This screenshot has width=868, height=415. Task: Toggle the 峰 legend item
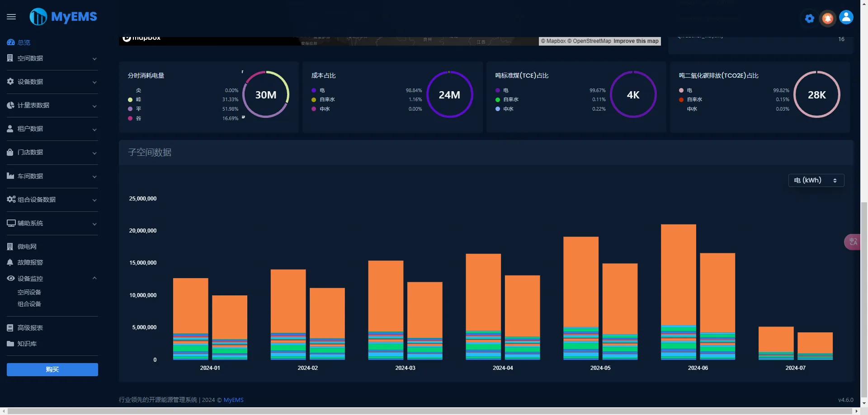point(135,99)
